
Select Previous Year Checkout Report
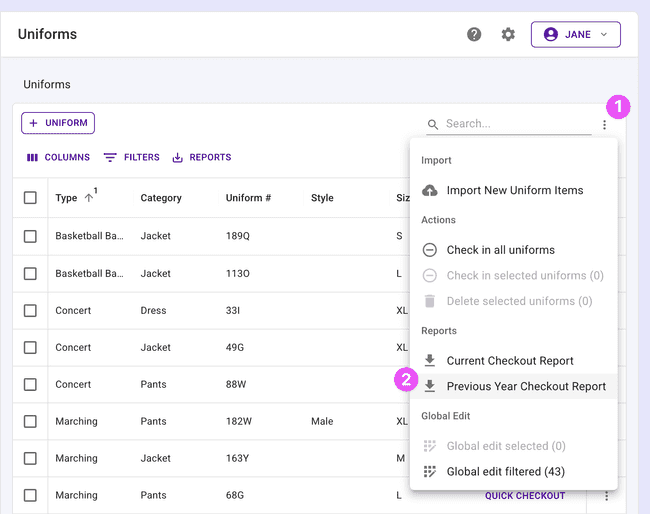526,387
